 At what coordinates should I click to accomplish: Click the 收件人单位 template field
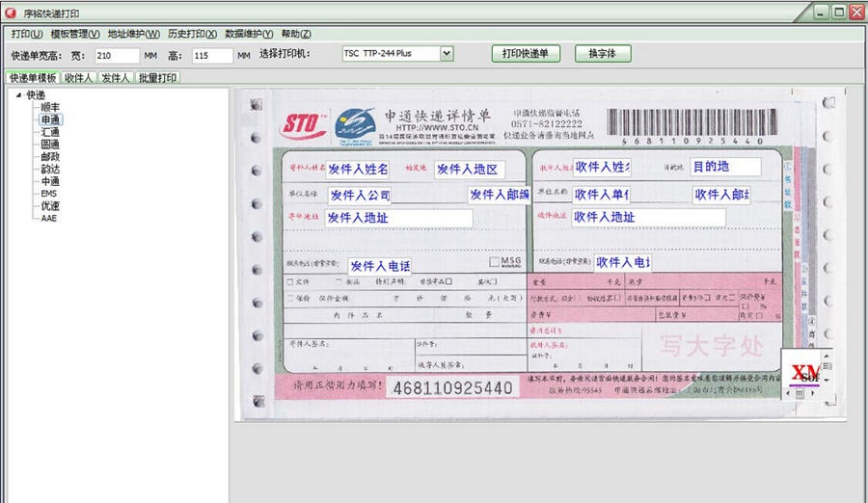pyautogui.click(x=601, y=195)
